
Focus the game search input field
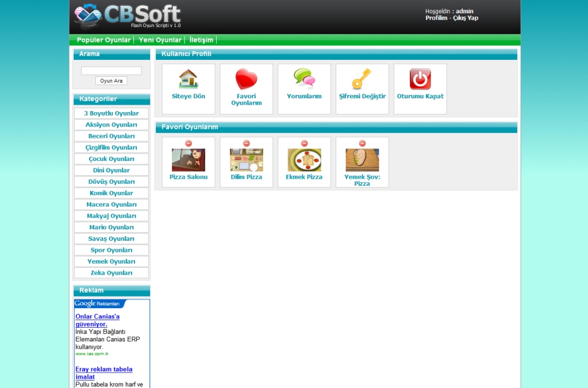click(x=112, y=71)
